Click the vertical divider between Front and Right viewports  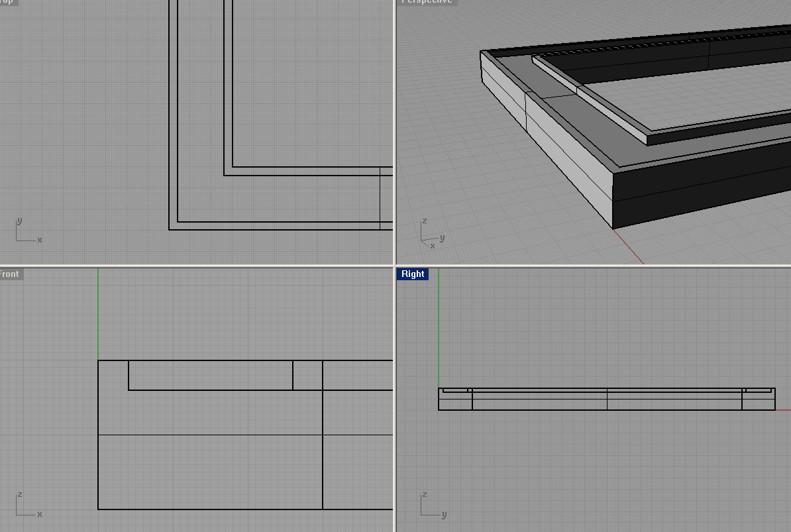[x=395, y=398]
